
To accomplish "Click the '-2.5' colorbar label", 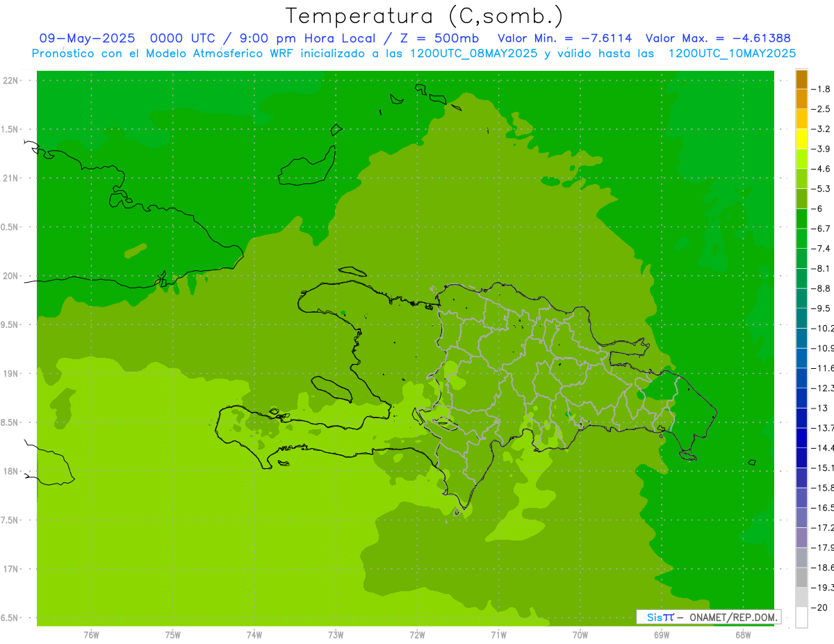I will click(821, 109).
